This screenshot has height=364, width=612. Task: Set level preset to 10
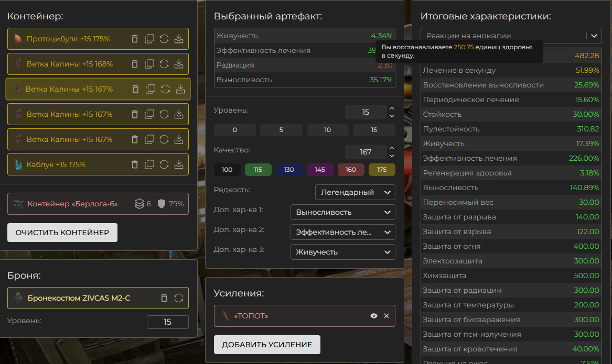point(328,130)
